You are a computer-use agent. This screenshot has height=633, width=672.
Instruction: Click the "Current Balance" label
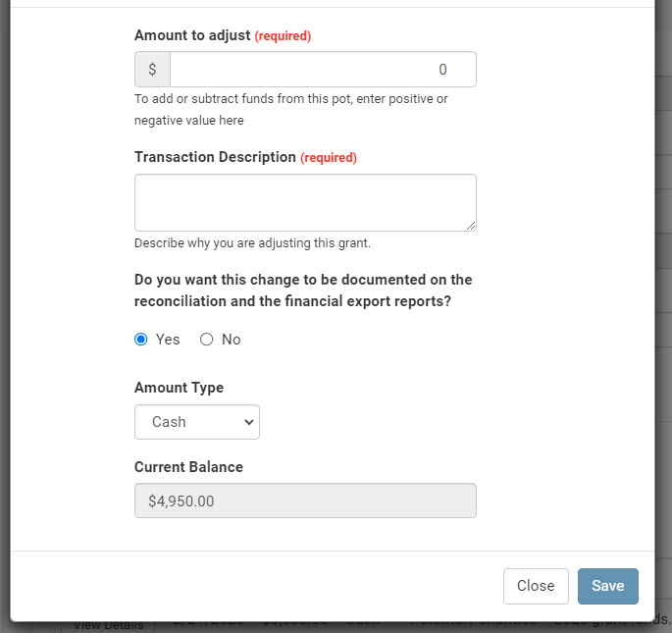(x=188, y=467)
